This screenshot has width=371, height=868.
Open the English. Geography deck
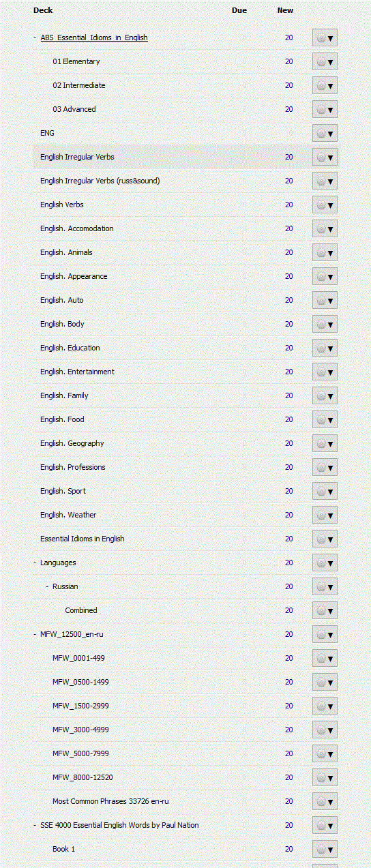tap(72, 443)
